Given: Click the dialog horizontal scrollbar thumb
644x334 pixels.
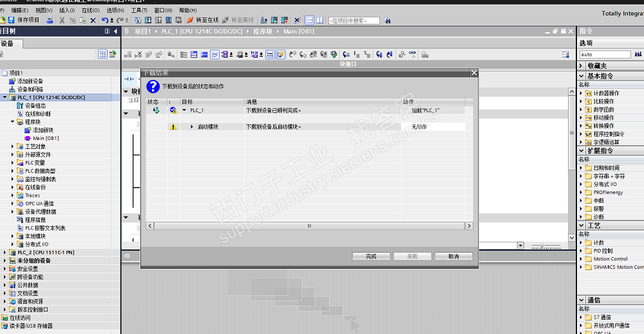Looking at the screenshot, I should [309, 226].
